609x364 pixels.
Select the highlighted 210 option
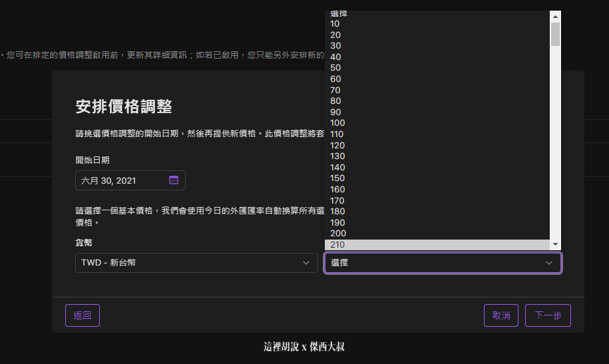tap(437, 245)
